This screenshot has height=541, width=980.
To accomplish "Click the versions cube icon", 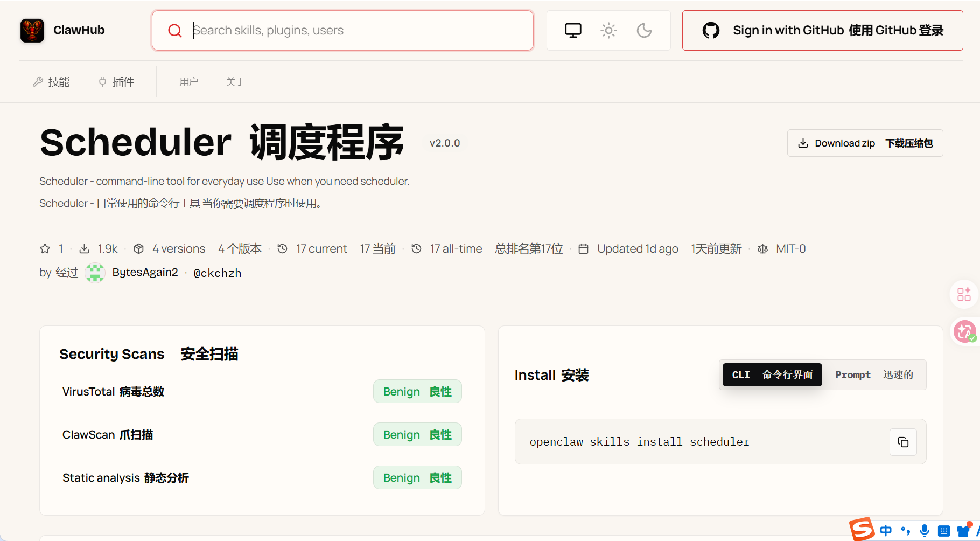I will click(139, 249).
